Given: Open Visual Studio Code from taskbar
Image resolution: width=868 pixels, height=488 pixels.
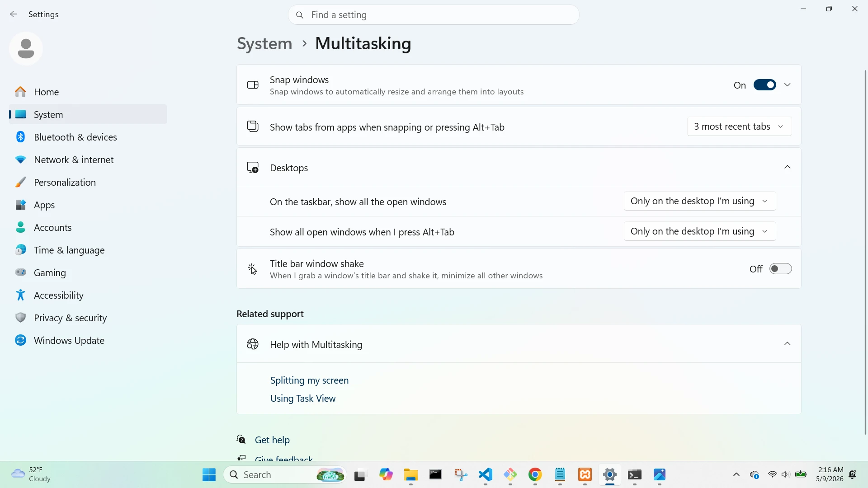Looking at the screenshot, I should 486,475.
